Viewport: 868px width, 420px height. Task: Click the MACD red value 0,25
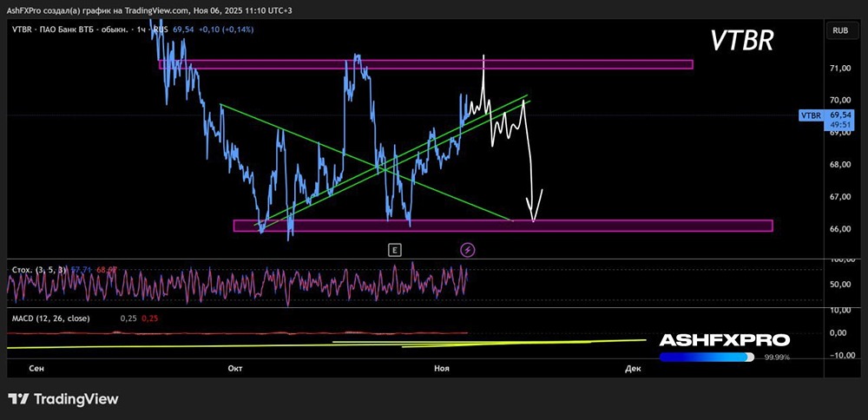tap(149, 318)
